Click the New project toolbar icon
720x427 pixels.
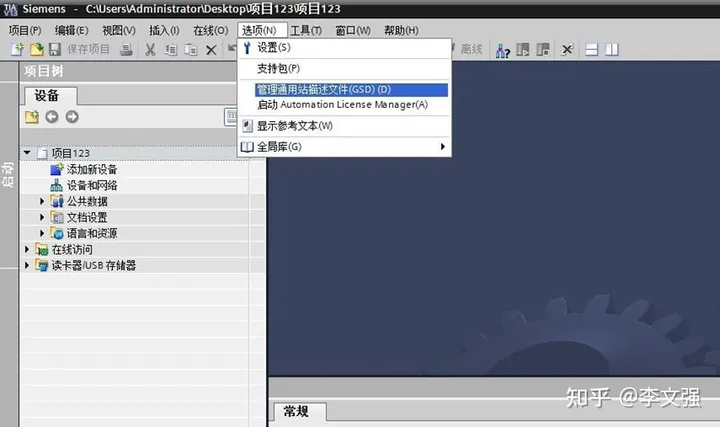click(17, 49)
